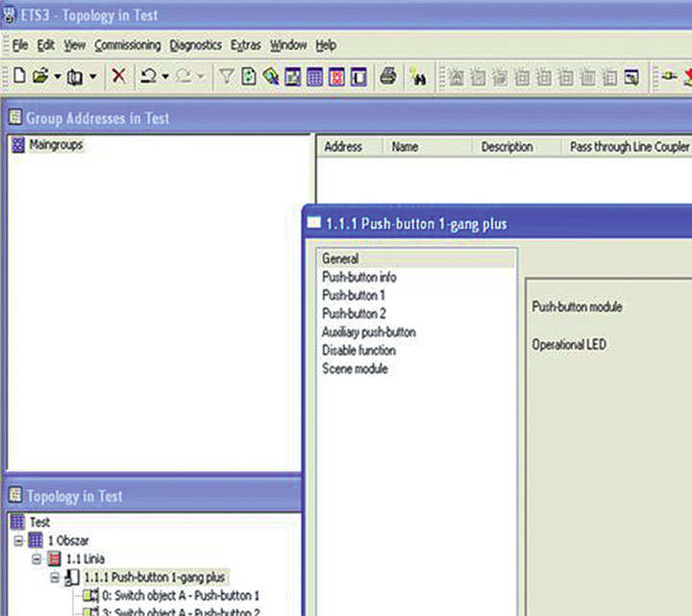Click Pass through Line Coupler column header
The width and height of the screenshot is (692, 616).
point(627,146)
